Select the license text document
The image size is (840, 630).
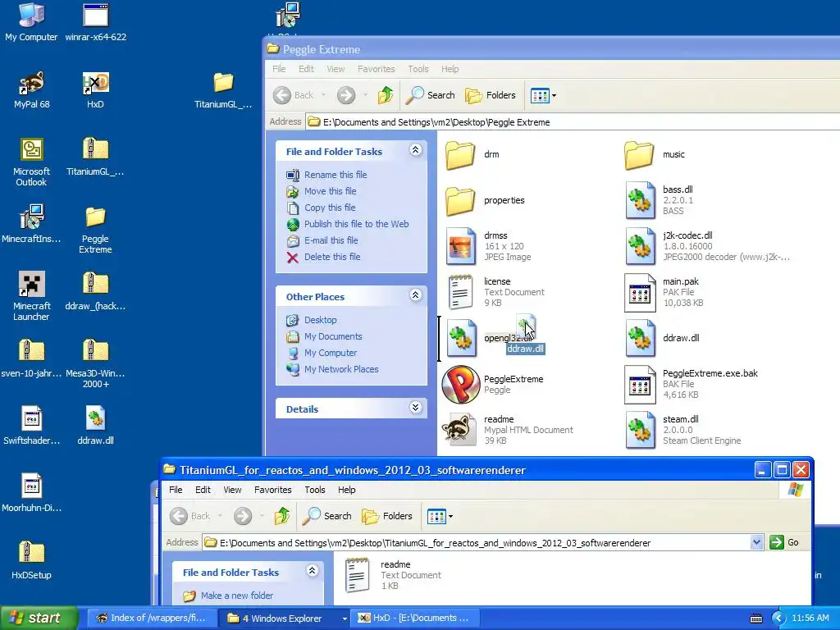[x=496, y=292]
